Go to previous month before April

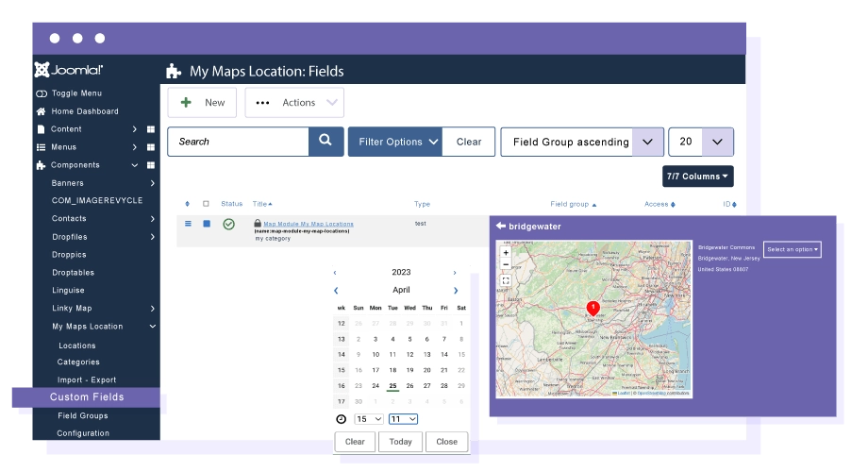click(x=336, y=291)
